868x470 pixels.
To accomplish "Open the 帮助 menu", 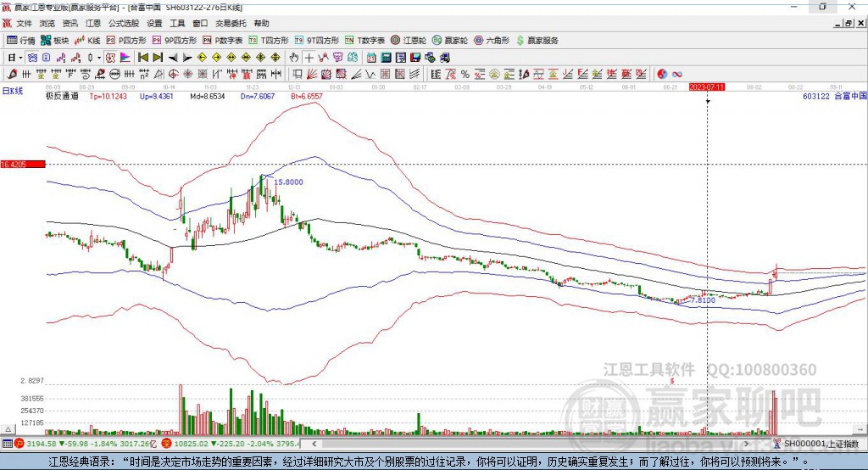I will 261,23.
